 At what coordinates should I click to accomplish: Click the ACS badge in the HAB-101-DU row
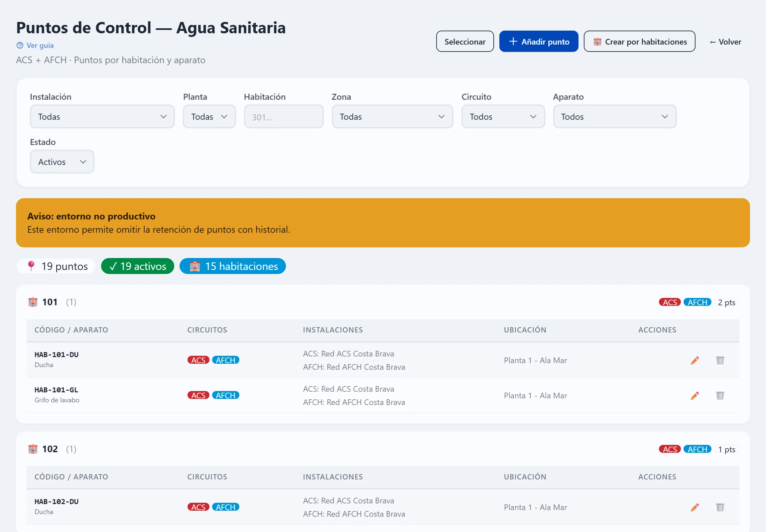198,360
